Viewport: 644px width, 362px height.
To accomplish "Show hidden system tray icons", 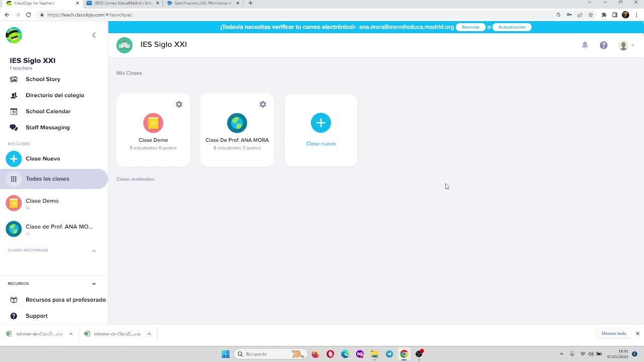I will (x=561, y=354).
